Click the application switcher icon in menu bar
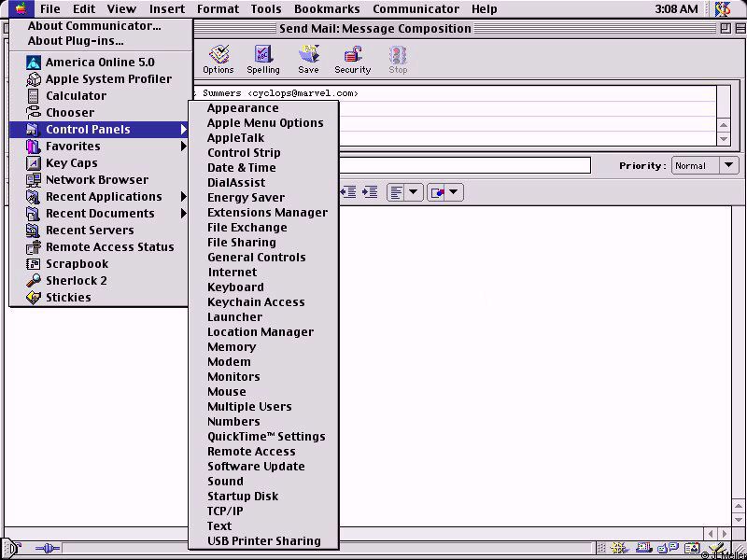Viewport: 747px width, 560px height. [x=723, y=8]
